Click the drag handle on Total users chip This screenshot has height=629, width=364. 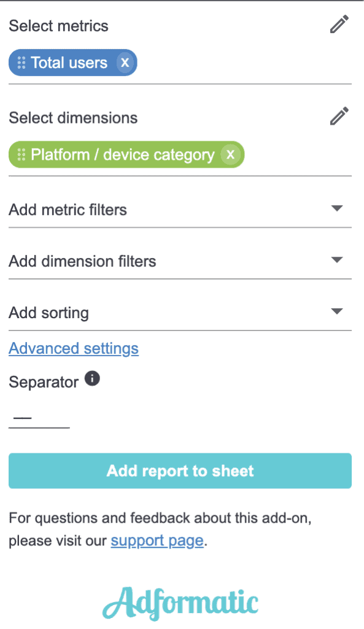tap(21, 62)
